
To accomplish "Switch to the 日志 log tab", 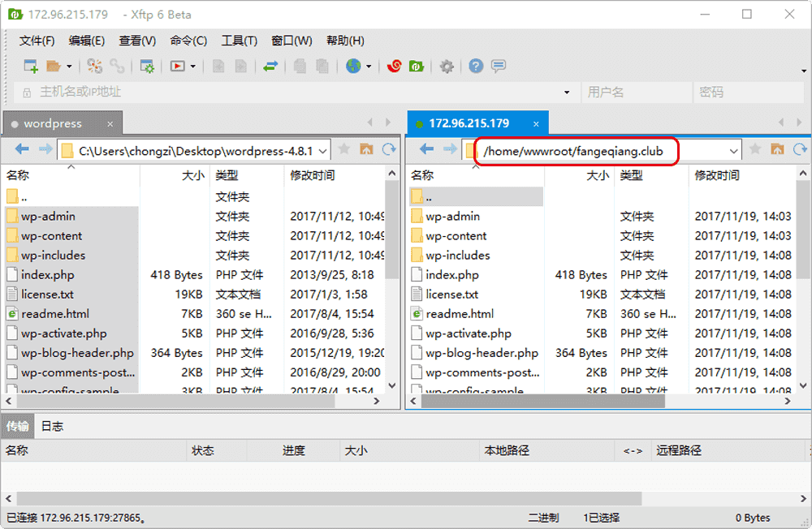I will (52, 426).
